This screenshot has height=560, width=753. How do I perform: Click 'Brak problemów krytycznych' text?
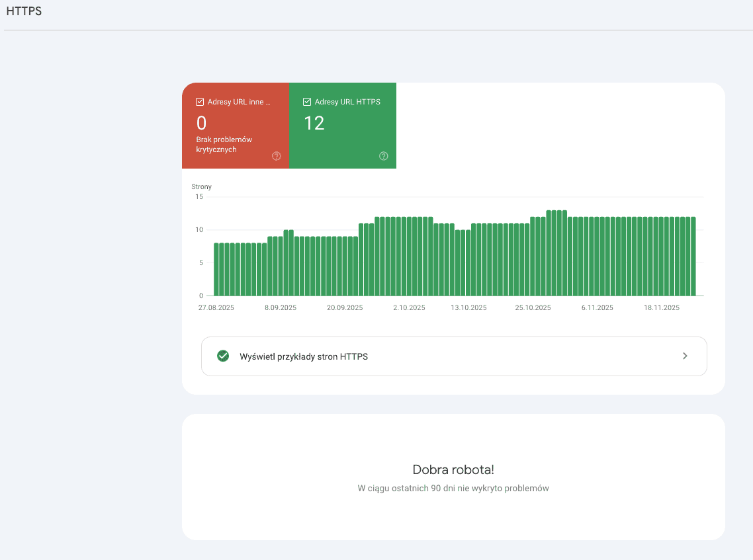point(224,144)
